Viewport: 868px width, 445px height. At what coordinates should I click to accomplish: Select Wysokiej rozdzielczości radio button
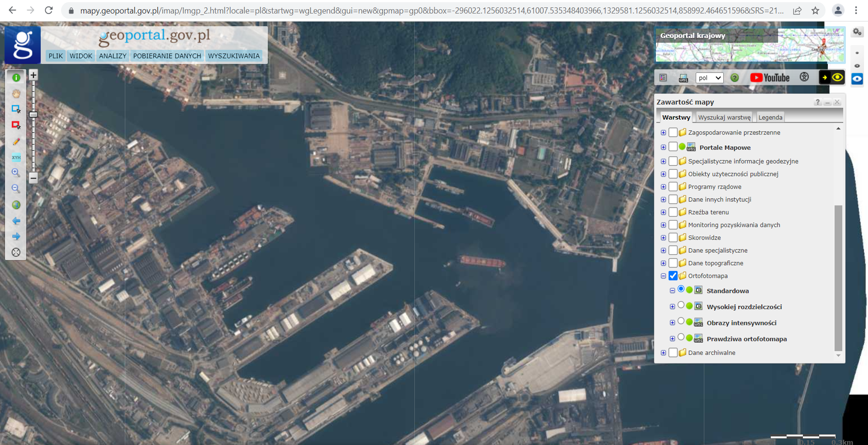(681, 306)
